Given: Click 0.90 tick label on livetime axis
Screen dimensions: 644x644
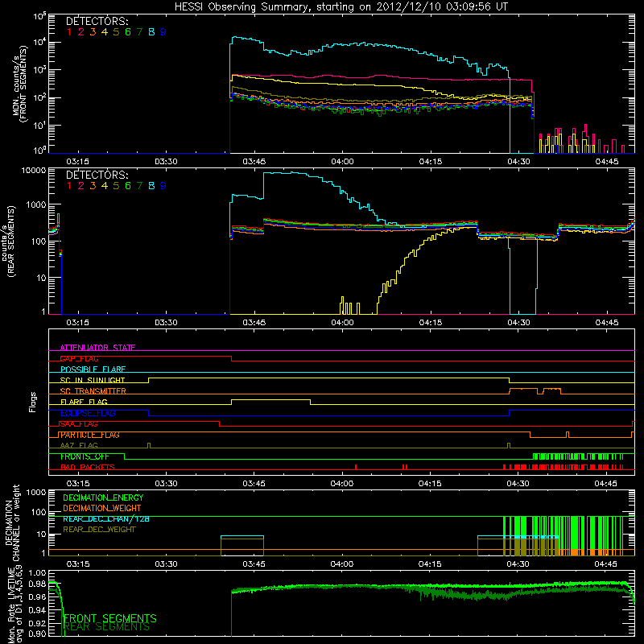Looking at the screenshot, I should (37, 634).
